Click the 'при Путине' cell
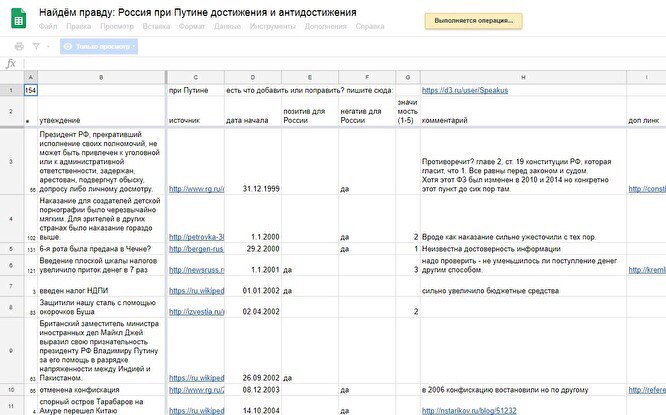Image resolution: width=666 pixels, height=415 pixels. [x=195, y=90]
